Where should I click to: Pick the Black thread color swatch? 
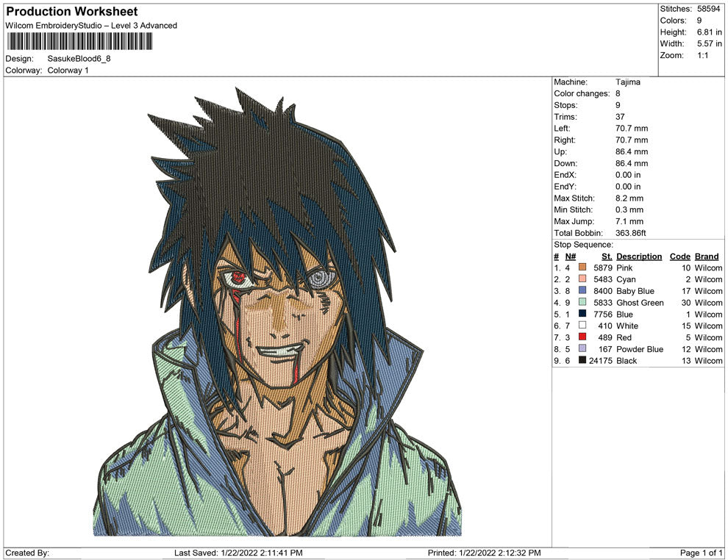pyautogui.click(x=582, y=360)
